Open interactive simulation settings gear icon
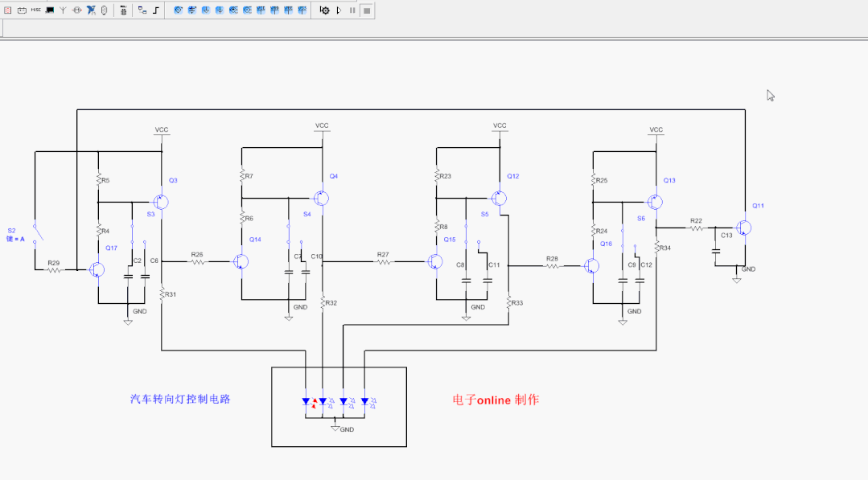The height and width of the screenshot is (480, 868). pos(324,10)
